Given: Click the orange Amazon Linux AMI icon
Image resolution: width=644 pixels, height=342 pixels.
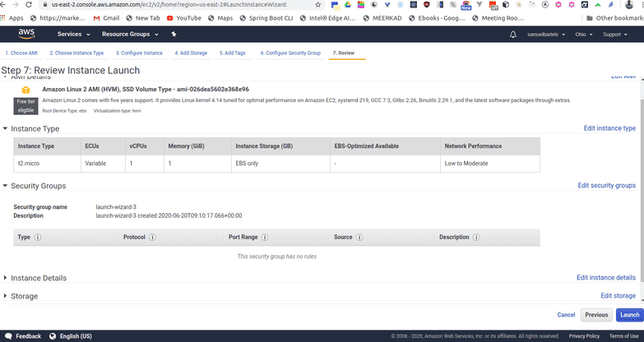Looking at the screenshot, I should pyautogui.click(x=25, y=90).
